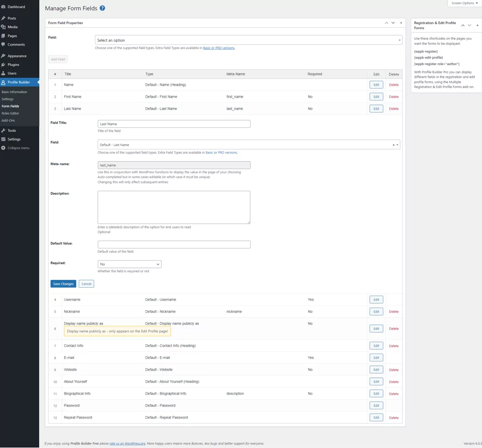The height and width of the screenshot is (448, 482).
Task: Delete the Biographical Info row
Action: tap(394, 394)
